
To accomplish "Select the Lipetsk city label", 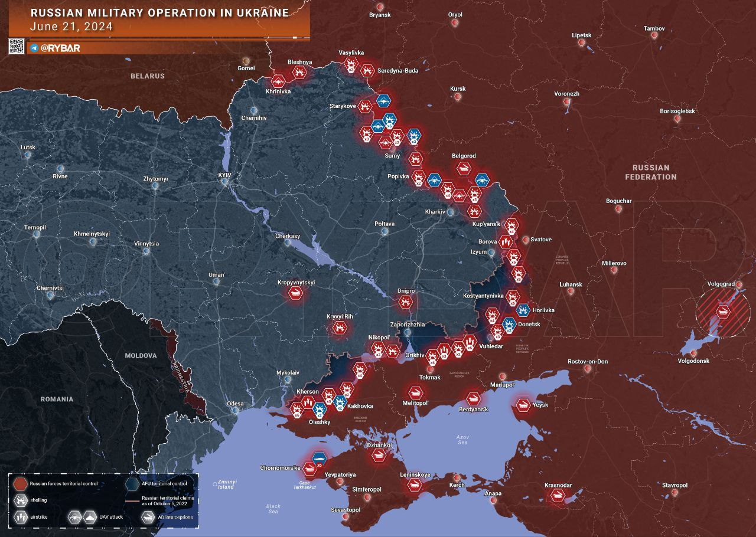I will [x=581, y=35].
